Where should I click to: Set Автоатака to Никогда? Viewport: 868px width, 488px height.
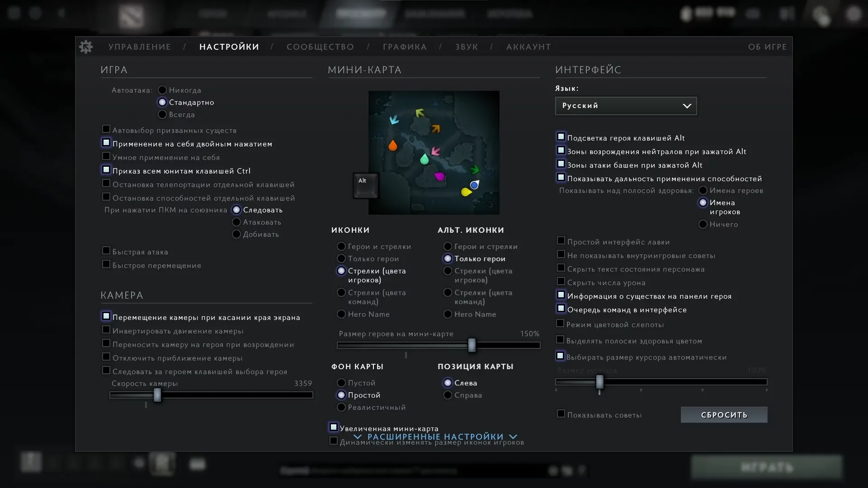[x=162, y=90]
